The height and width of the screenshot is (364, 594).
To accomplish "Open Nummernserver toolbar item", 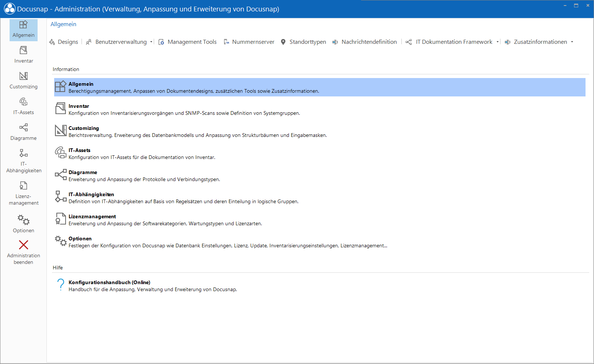I will tap(249, 42).
